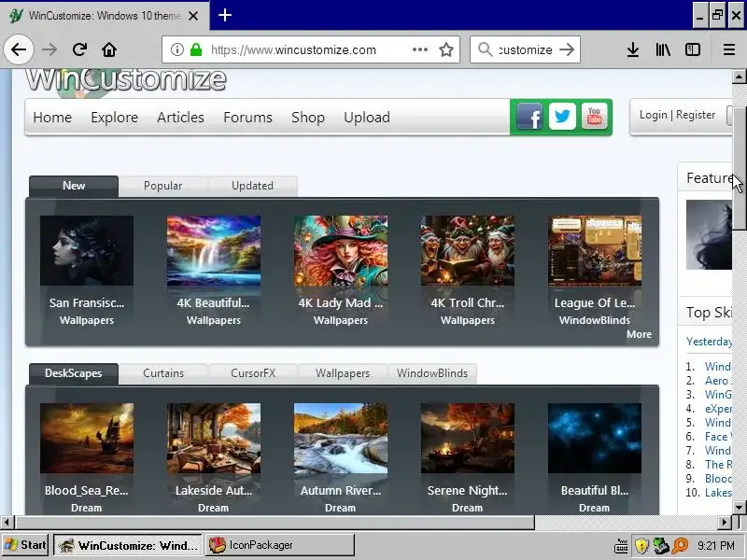Open the 4K Troll Chr... thumbnail

[468, 250]
